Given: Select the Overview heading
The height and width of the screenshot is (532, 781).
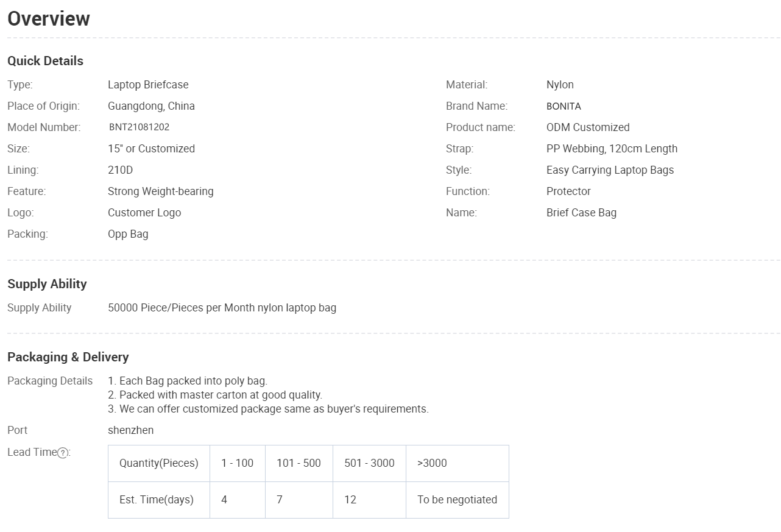Looking at the screenshot, I should [x=49, y=19].
